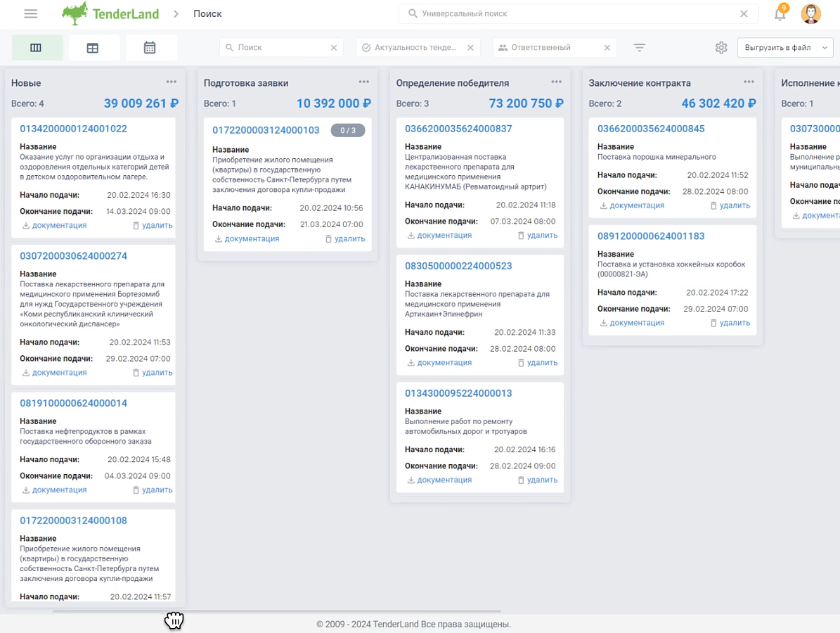The image size is (840, 633).
Task: Switch to calendar view
Action: pyautogui.click(x=150, y=48)
